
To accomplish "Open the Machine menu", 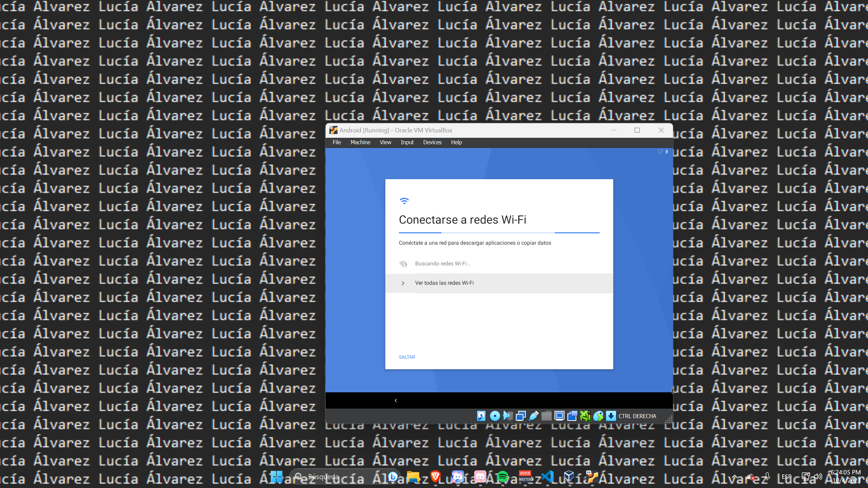I will click(x=360, y=142).
